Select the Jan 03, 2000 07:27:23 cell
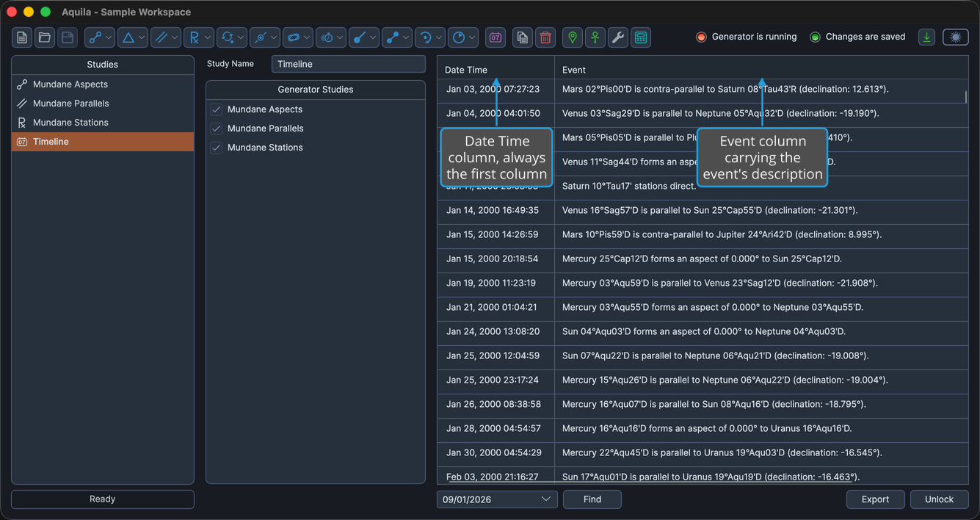 click(496, 90)
